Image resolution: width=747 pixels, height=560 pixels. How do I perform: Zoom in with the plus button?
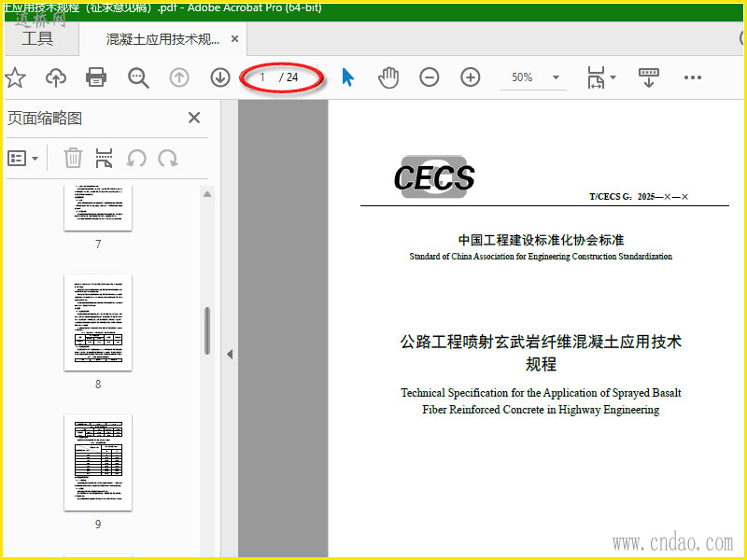pos(471,77)
